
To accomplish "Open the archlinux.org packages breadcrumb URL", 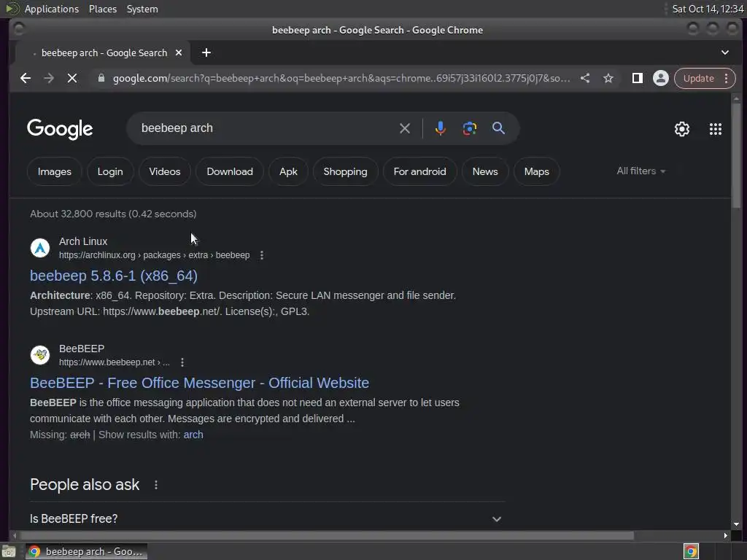I will (154, 255).
